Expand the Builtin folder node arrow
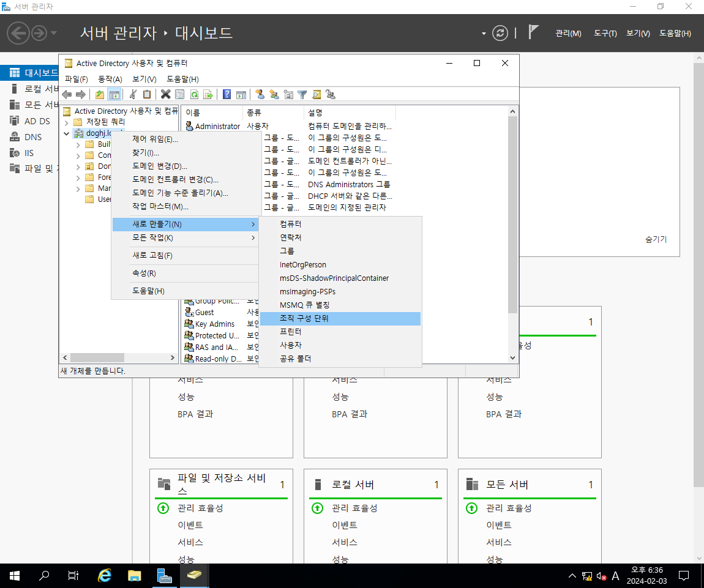 [x=78, y=144]
